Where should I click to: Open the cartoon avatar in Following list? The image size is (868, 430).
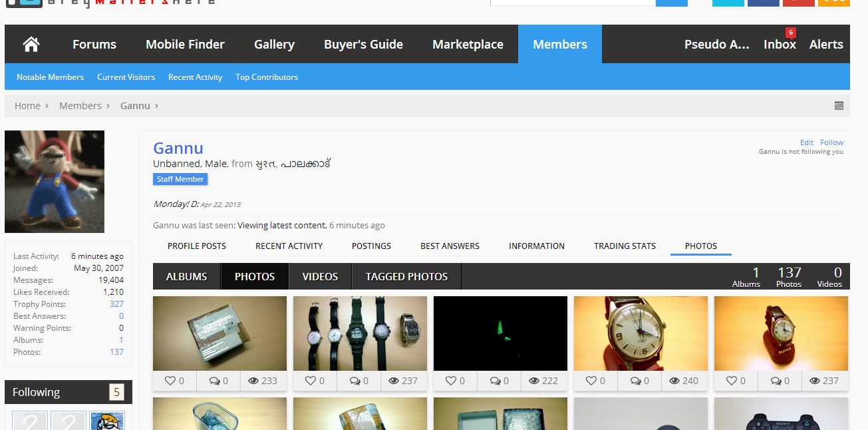pyautogui.click(x=107, y=421)
